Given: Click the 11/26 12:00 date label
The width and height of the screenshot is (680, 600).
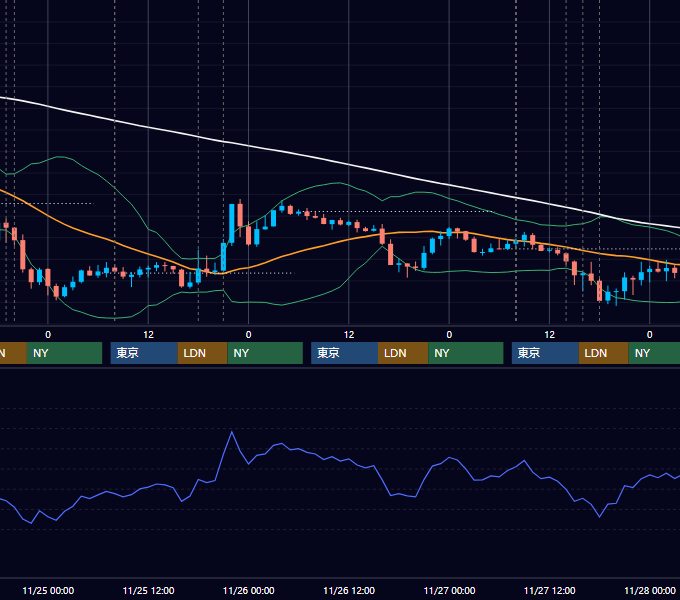Looking at the screenshot, I should [349, 590].
